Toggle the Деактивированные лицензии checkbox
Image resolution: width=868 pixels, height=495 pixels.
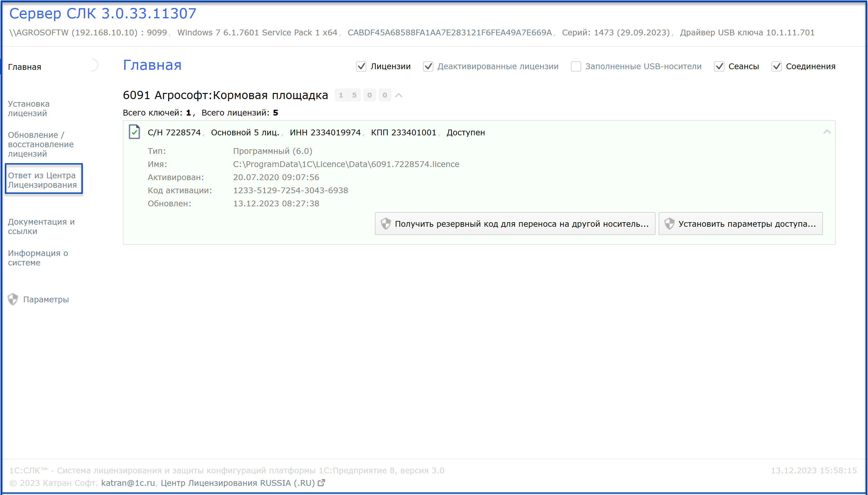coord(428,66)
